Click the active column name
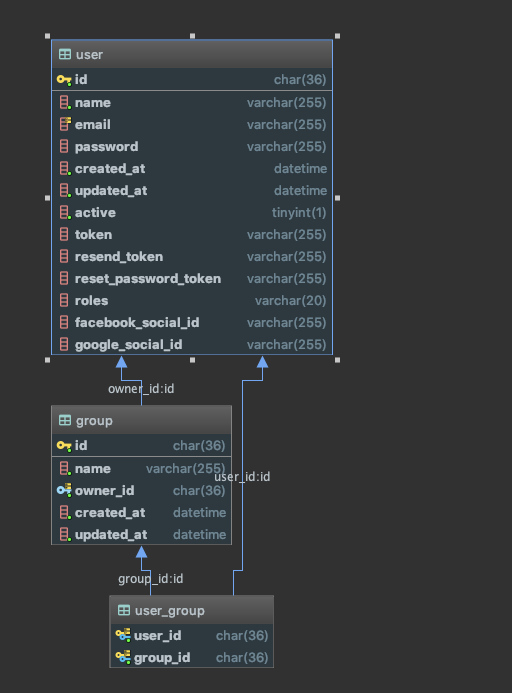Screen dimensions: 512x693 coord(95,213)
